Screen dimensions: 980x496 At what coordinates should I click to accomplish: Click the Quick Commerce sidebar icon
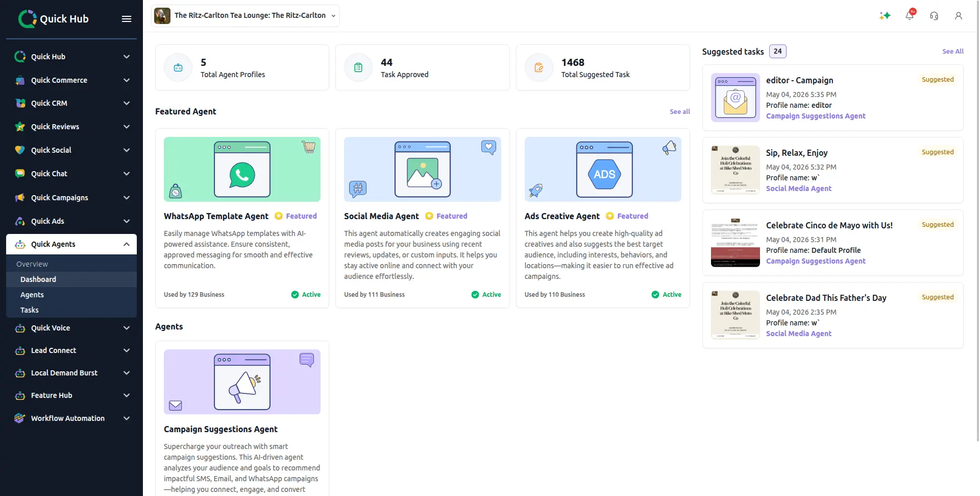click(x=20, y=80)
